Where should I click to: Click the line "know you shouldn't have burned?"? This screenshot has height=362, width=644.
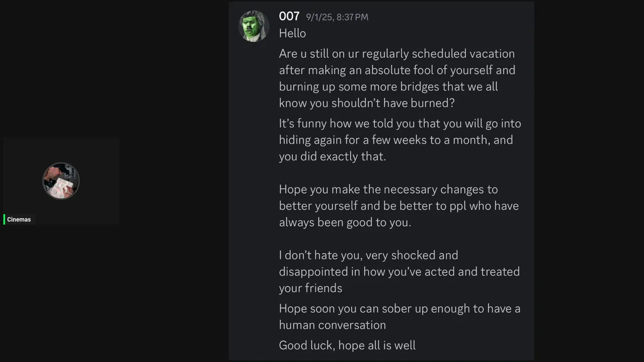[x=366, y=103]
